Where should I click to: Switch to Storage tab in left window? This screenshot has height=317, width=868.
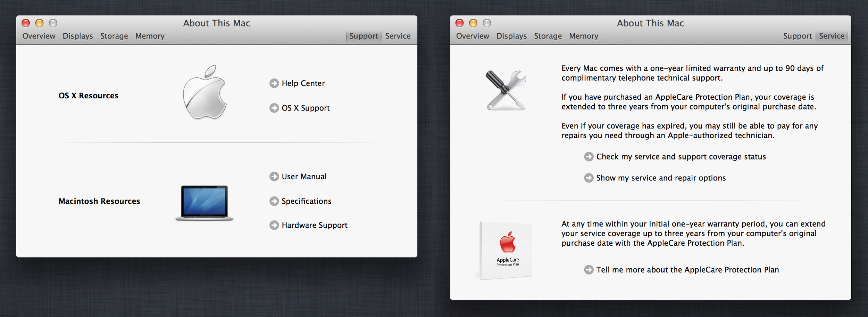pos(114,36)
